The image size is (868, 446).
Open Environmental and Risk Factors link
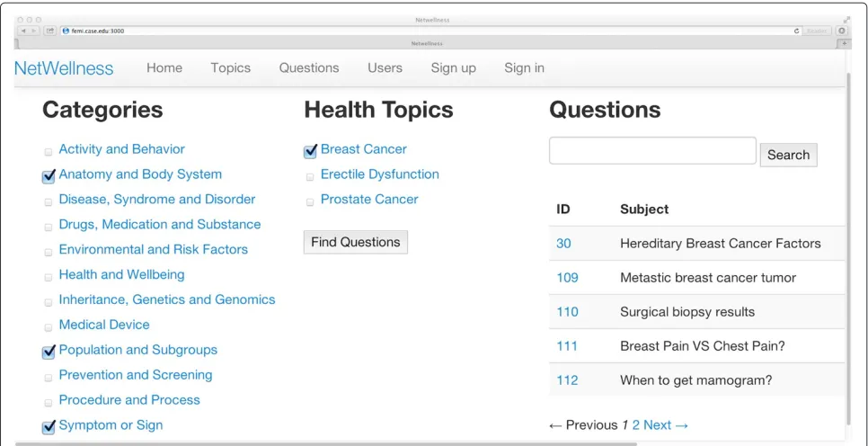[x=154, y=249]
